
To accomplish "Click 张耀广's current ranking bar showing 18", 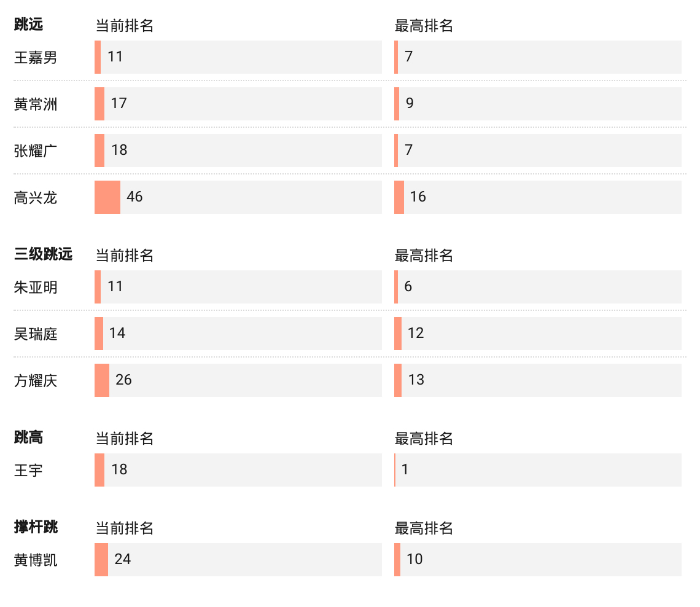I will coord(99,151).
